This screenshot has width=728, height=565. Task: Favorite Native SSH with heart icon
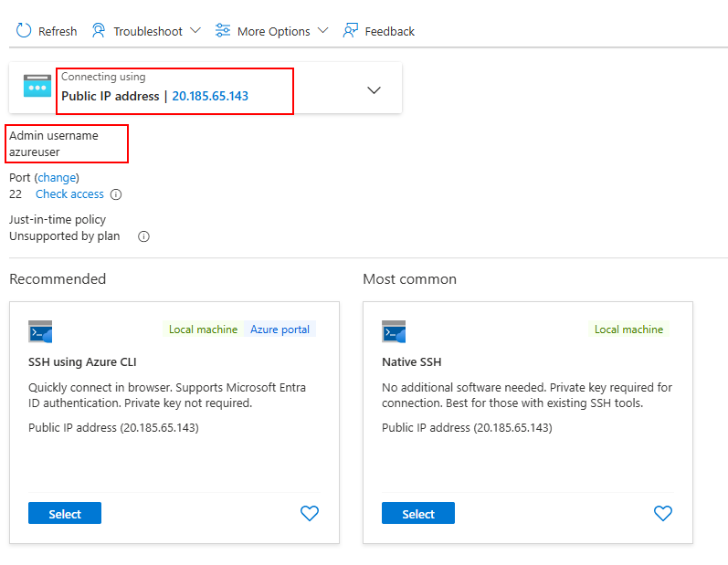tap(662, 513)
